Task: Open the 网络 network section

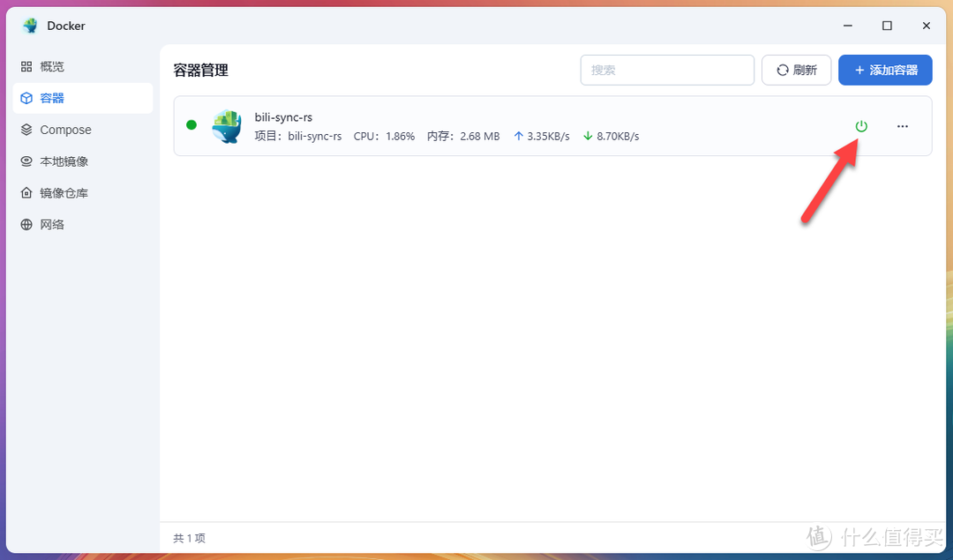Action: pyautogui.click(x=83, y=225)
